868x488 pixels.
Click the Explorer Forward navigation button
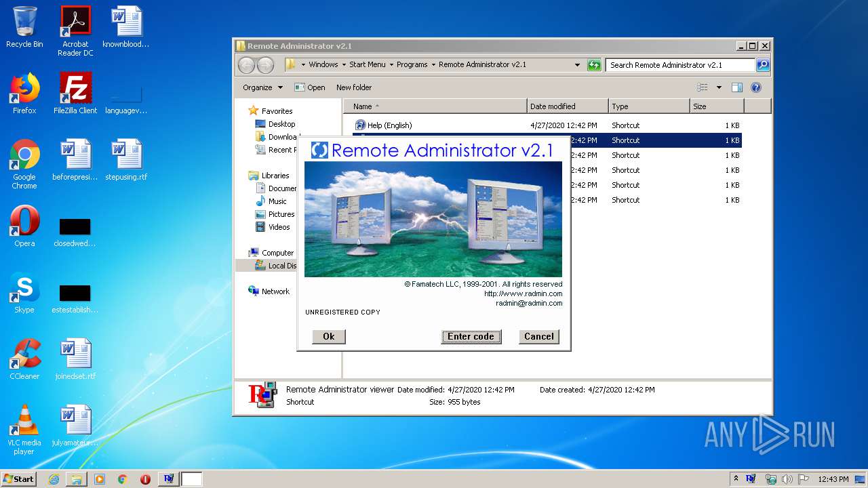tap(266, 65)
